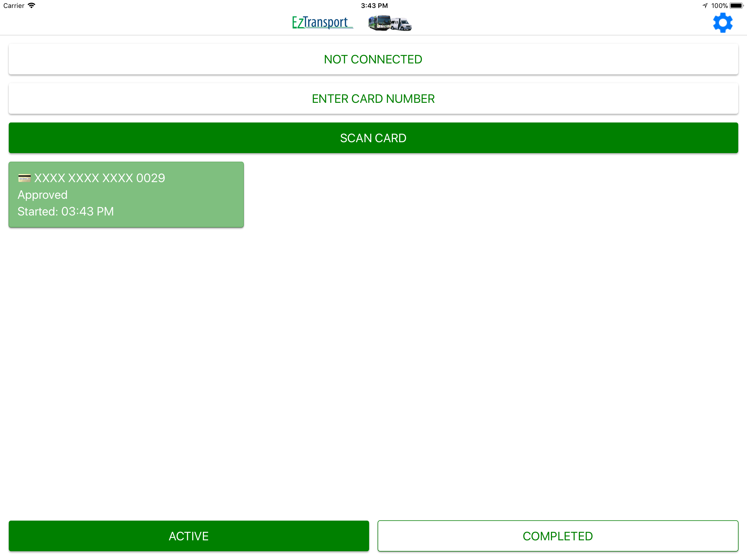This screenshot has height=560, width=747.
Task: Open settings via the blue gear icon
Action: [x=722, y=23]
